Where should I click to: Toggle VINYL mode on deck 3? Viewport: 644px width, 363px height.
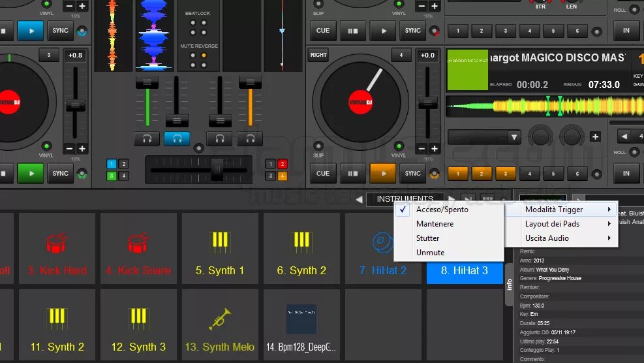pyautogui.click(x=46, y=146)
